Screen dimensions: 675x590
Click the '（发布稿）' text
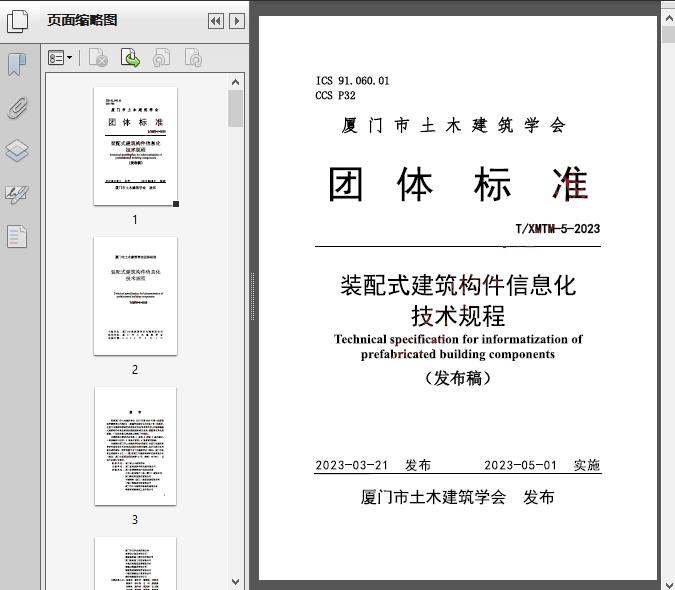click(x=458, y=378)
